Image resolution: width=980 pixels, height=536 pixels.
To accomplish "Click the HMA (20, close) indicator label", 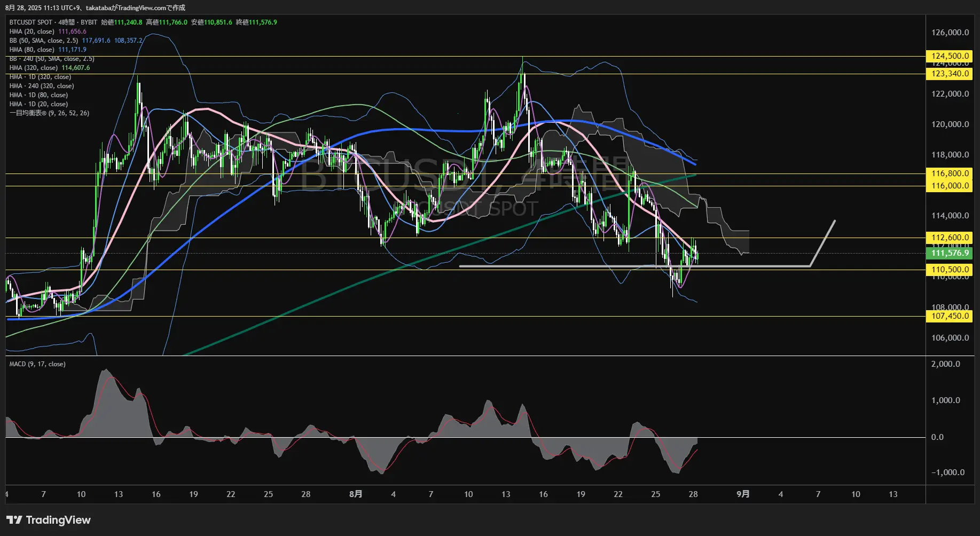I will [32, 31].
